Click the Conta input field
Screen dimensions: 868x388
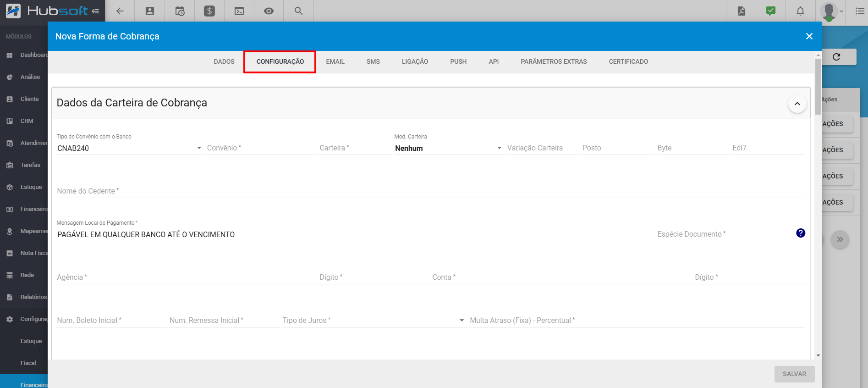pyautogui.click(x=562, y=277)
